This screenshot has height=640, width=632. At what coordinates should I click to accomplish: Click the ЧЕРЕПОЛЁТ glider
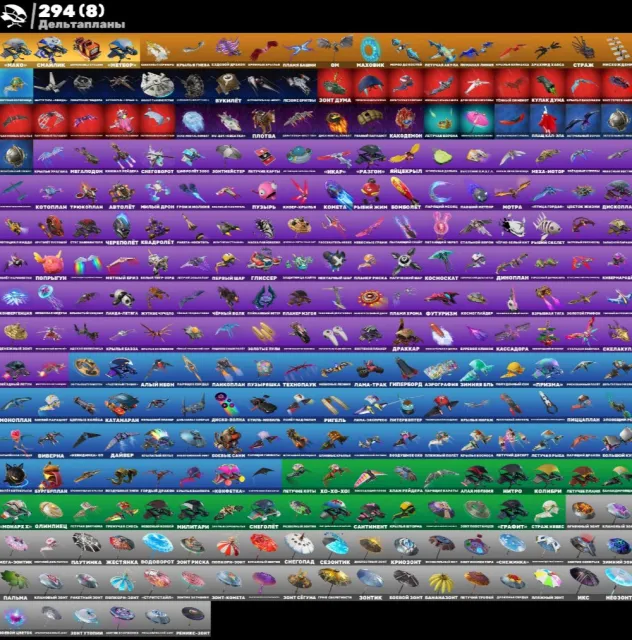click(122, 228)
